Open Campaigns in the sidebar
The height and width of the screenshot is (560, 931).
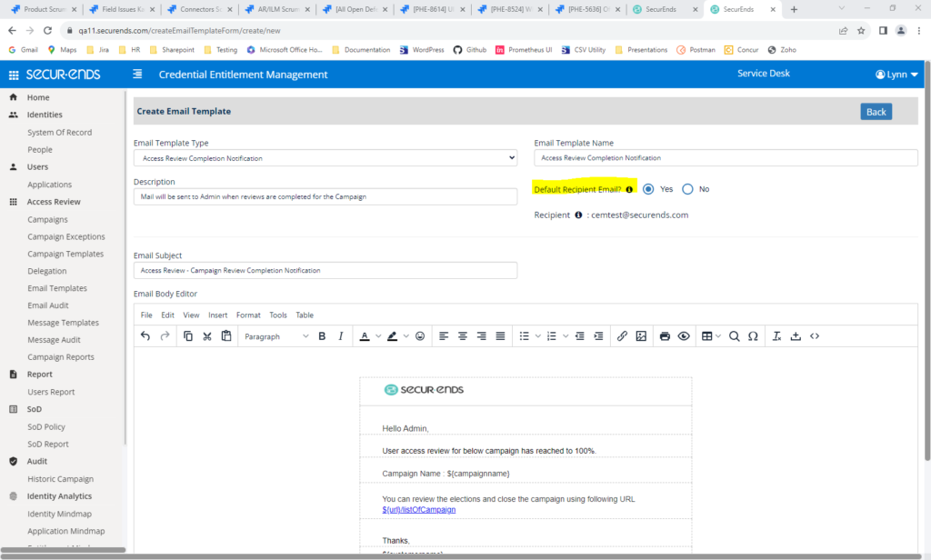[47, 219]
